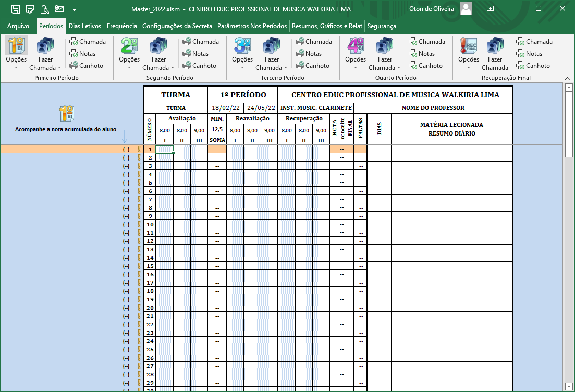This screenshot has width=575, height=392.
Task: Open Recuperação Final Opções icon
Action: coord(468,53)
